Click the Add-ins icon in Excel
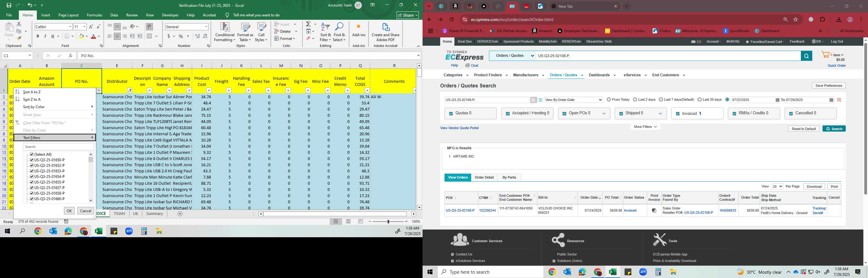The width and height of the screenshot is (868, 278). 359,30
